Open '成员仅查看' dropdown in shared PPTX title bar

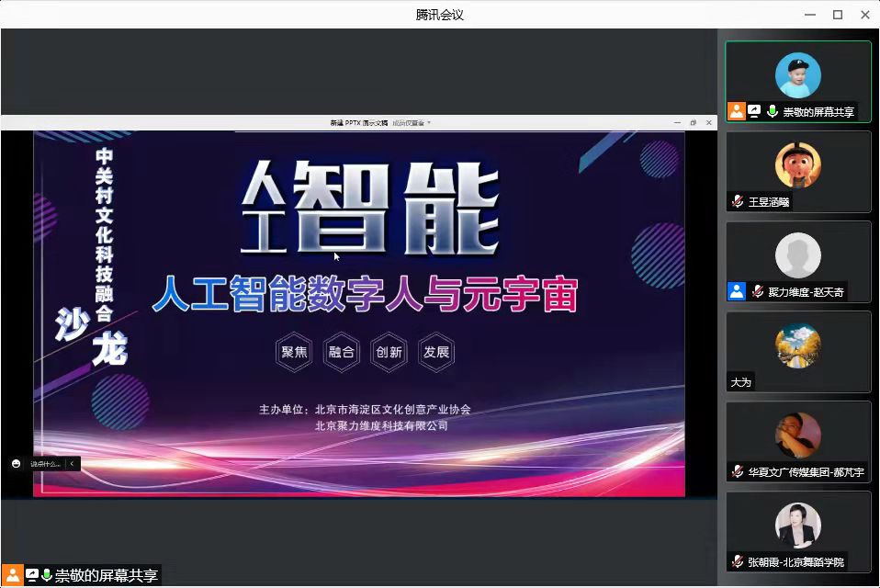pyautogui.click(x=412, y=123)
